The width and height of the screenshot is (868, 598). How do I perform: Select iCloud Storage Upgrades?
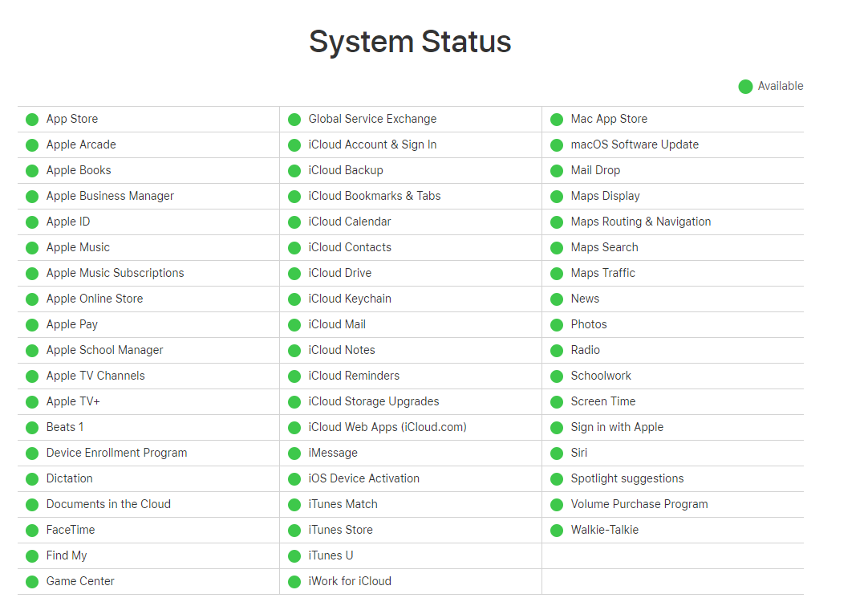[374, 401]
